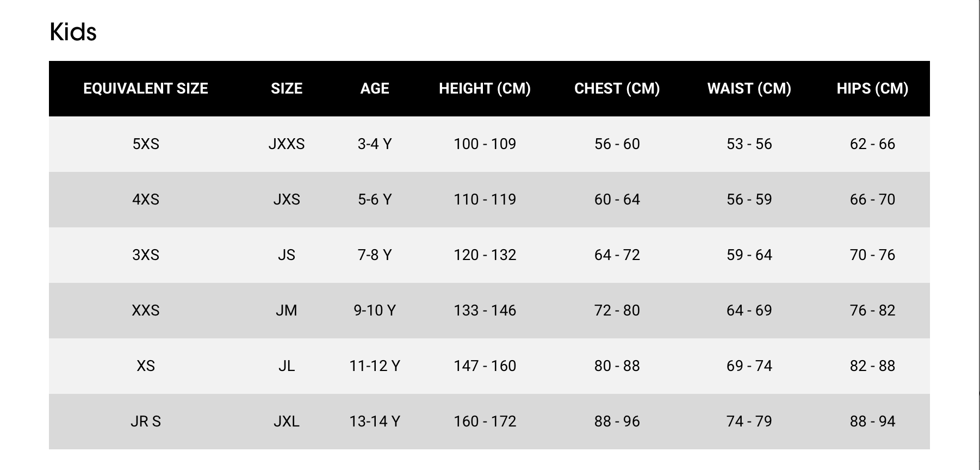Image resolution: width=980 pixels, height=470 pixels.
Task: Click the HIPS (CM) column header
Action: [872, 89]
